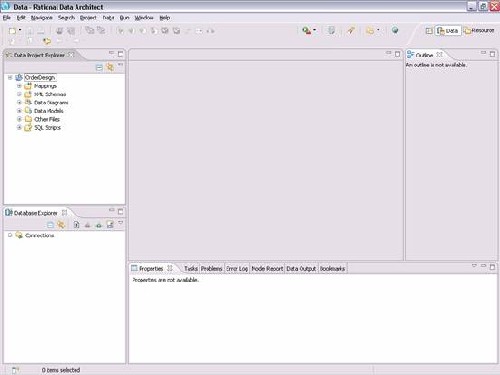
Task: Open dropdown arrow next to yellow folder icon
Action: [378, 30]
